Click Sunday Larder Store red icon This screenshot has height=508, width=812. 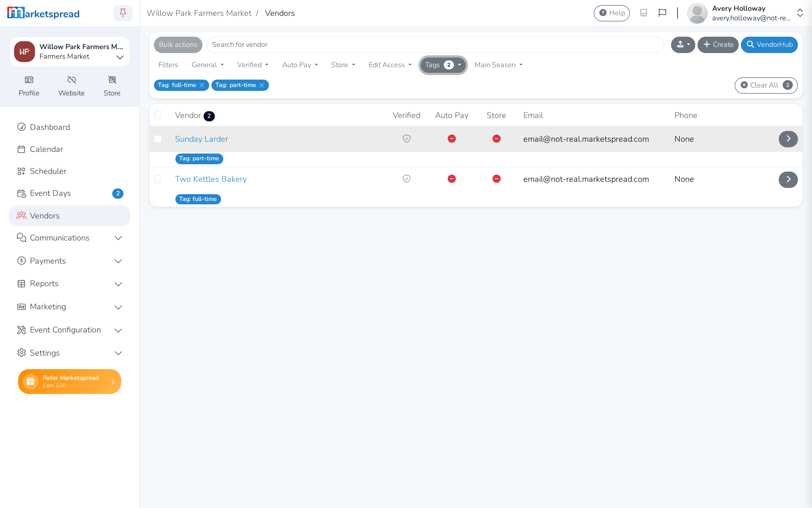497,139
